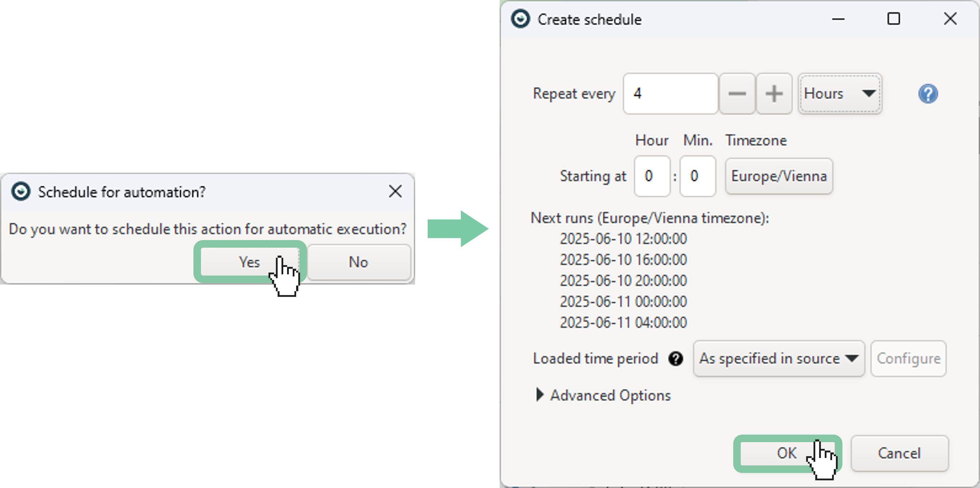This screenshot has height=488, width=980.
Task: Click the Schedule for automation app icon
Action: [20, 191]
